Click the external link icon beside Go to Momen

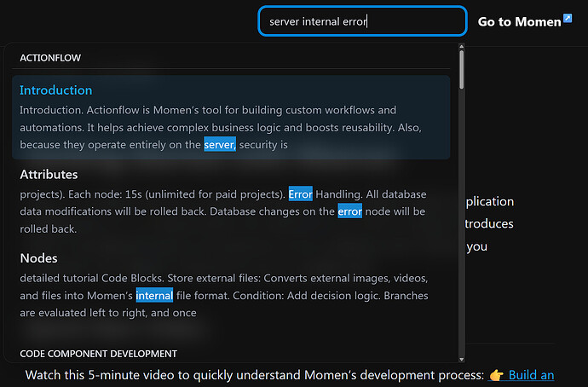(x=568, y=18)
